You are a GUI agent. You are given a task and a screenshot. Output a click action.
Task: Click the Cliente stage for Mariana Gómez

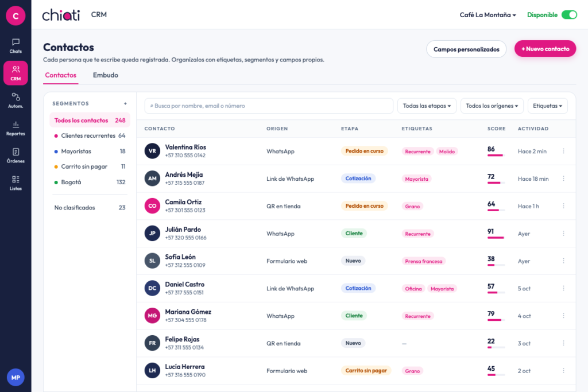tap(354, 316)
